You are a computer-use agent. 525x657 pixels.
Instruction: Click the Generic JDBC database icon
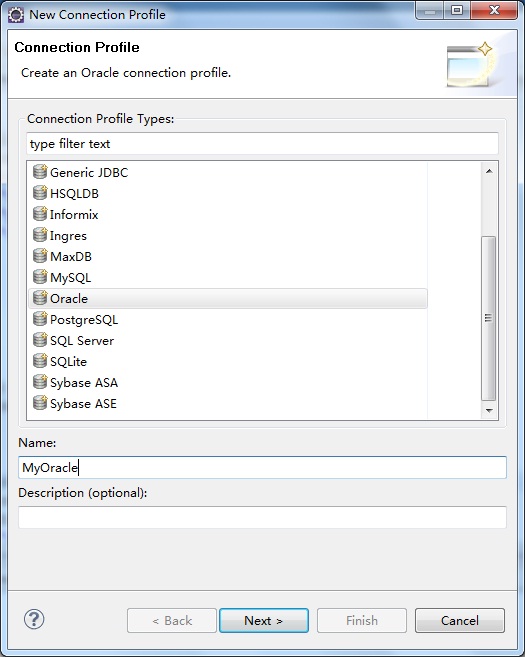point(40,171)
